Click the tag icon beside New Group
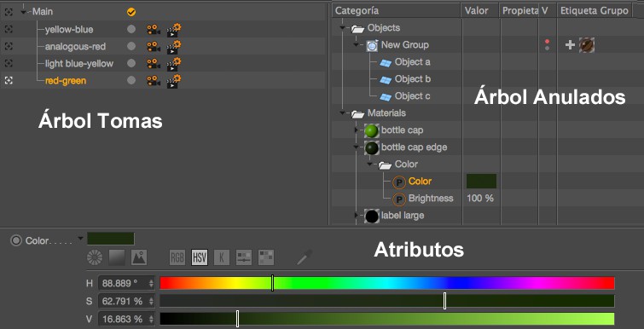Viewport: 644px width, 329px height. [x=587, y=45]
